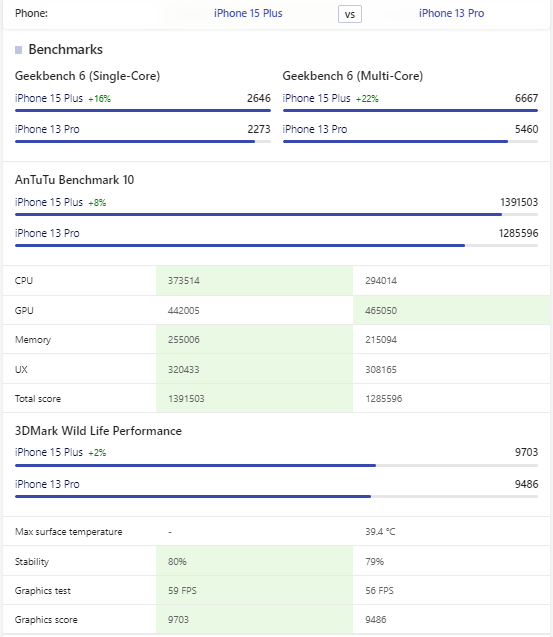This screenshot has width=553, height=637.
Task: Click the +22% badge
Action: pyautogui.click(x=367, y=99)
